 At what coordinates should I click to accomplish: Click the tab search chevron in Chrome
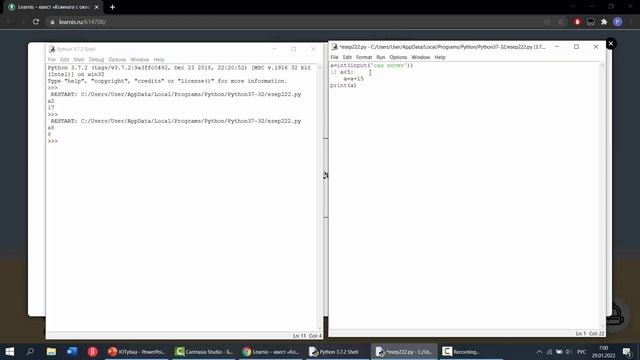573,7
